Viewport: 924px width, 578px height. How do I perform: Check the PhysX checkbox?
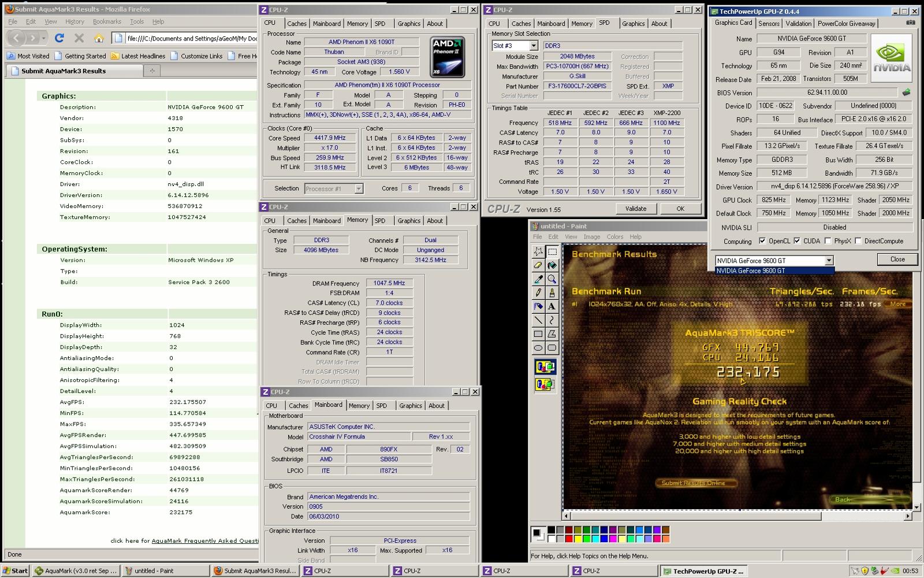coord(828,241)
